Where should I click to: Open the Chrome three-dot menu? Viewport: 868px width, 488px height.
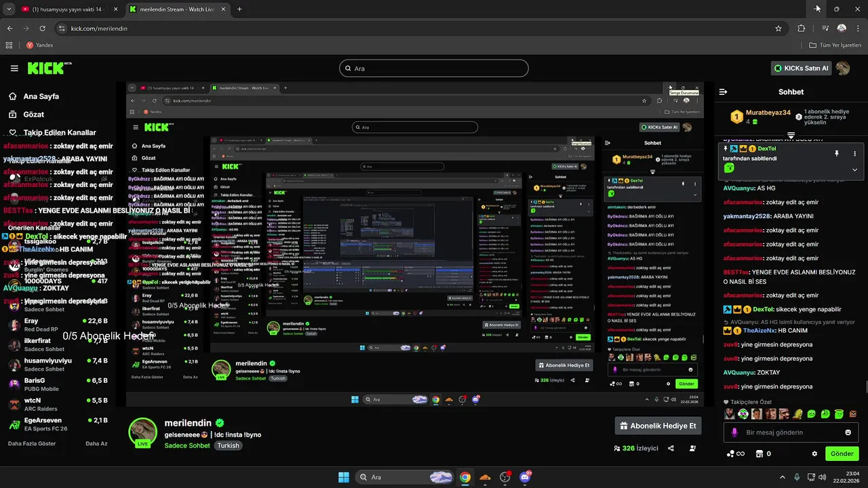click(858, 28)
